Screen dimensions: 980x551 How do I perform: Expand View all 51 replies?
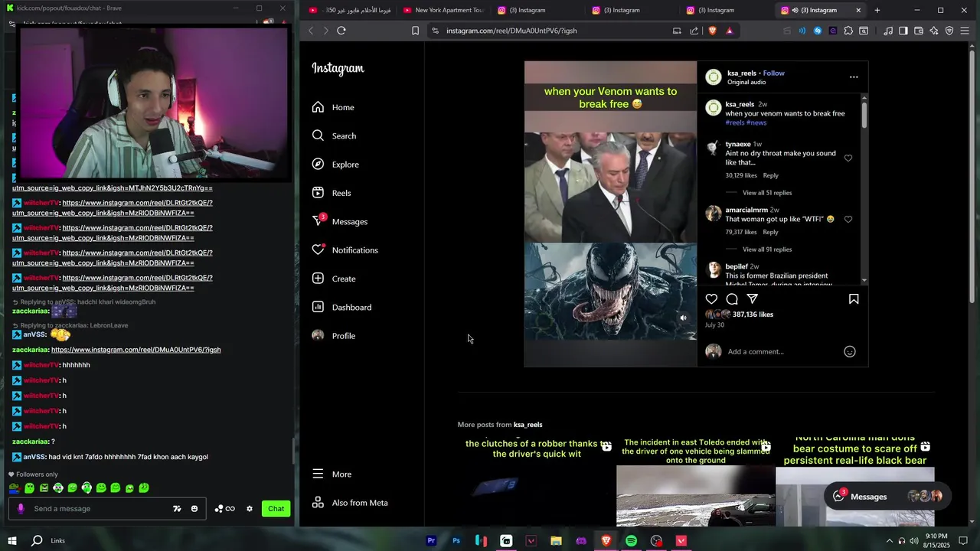pyautogui.click(x=767, y=193)
